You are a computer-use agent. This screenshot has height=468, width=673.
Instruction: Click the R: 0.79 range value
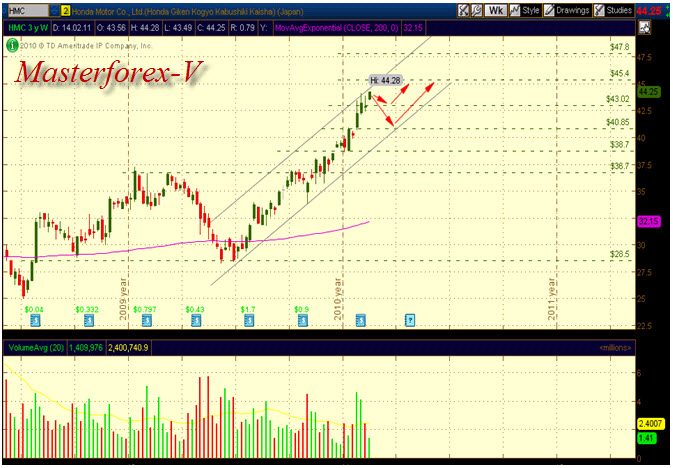click(243, 28)
